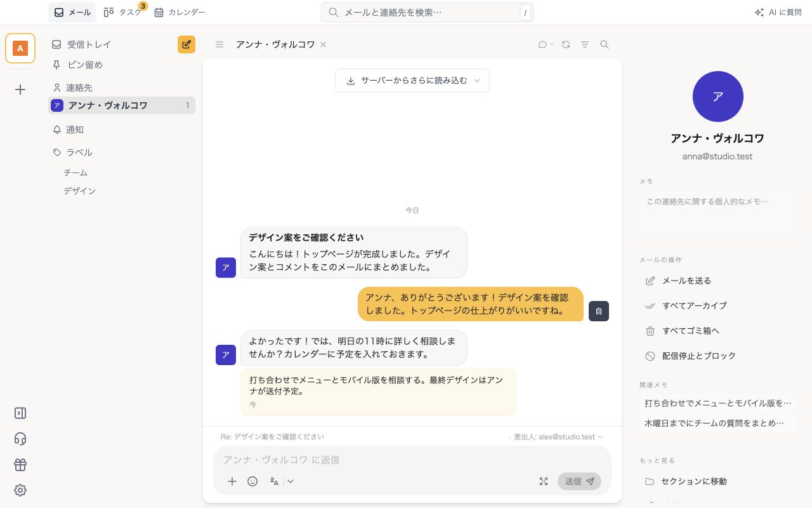Click the アンナ・ヴォルコワ に返信 reply field
Viewport: 812px width, 508px height.
click(x=412, y=460)
